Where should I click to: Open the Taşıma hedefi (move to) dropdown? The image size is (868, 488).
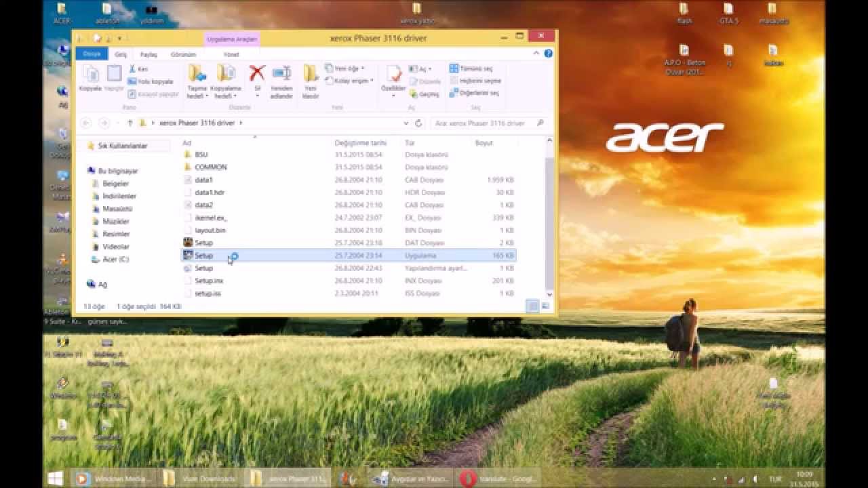(197, 93)
